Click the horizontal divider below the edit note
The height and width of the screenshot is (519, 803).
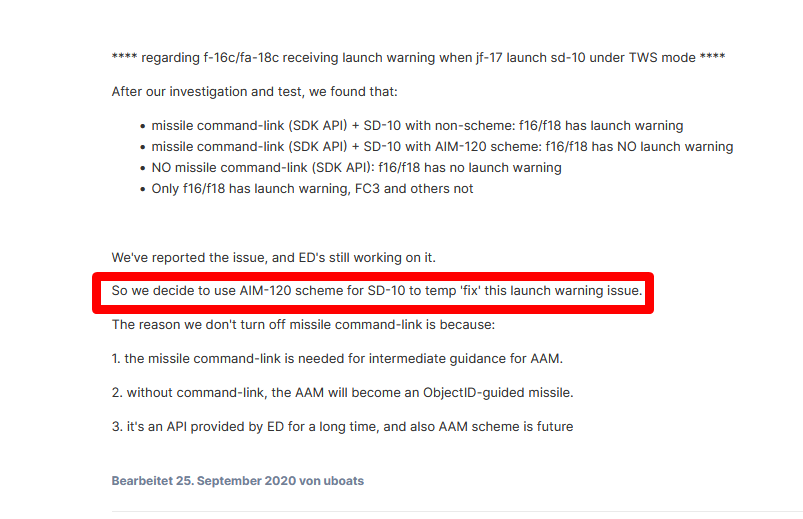pos(457,511)
